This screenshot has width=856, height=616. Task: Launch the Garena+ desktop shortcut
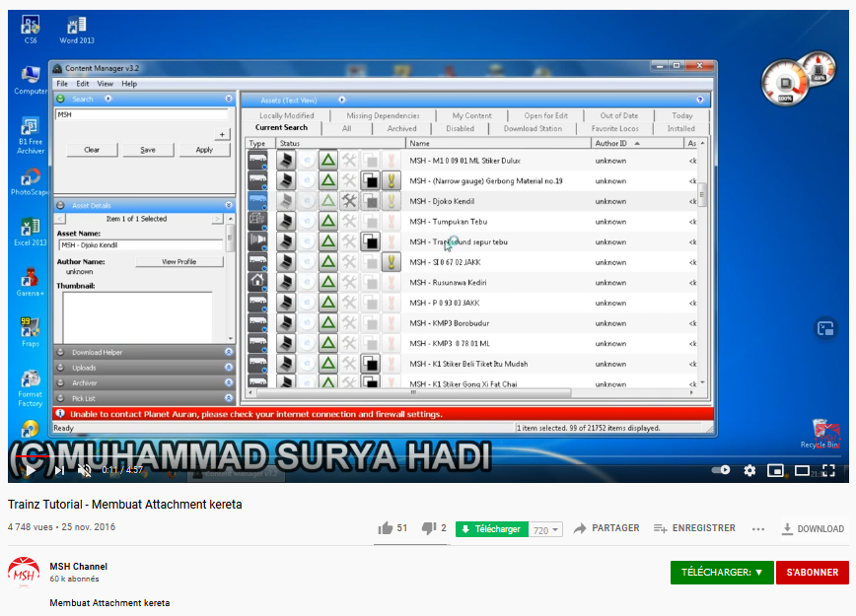pyautogui.click(x=30, y=282)
